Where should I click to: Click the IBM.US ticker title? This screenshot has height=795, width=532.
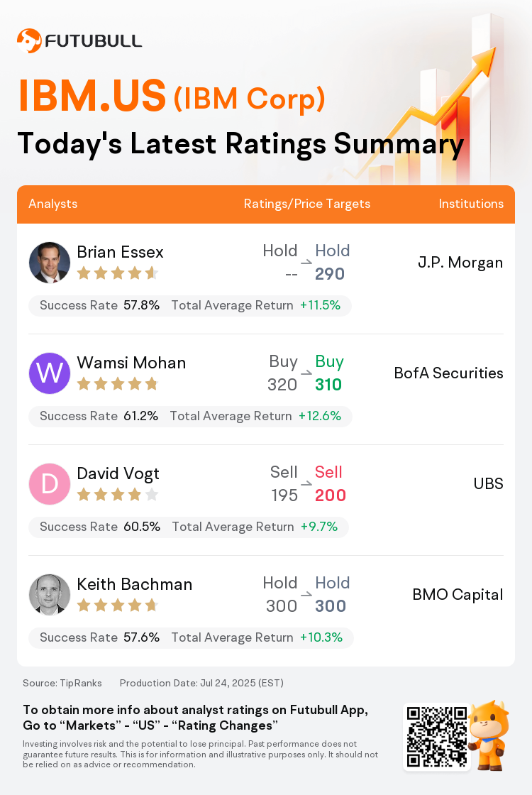(92, 95)
